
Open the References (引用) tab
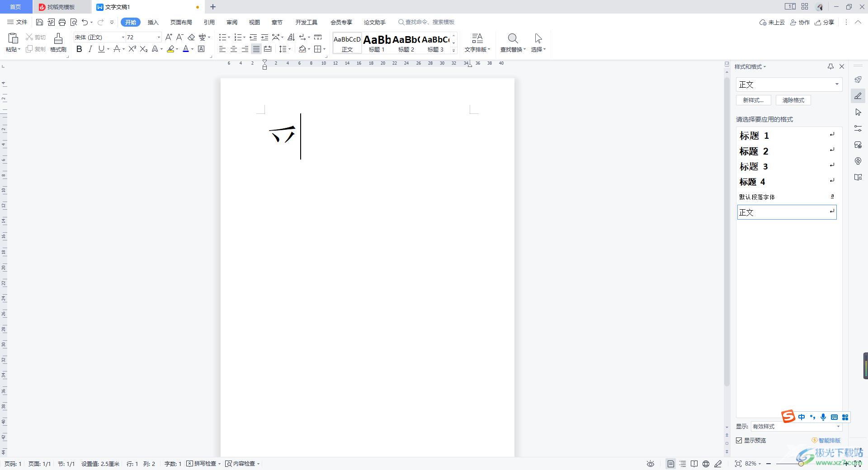[x=209, y=22]
